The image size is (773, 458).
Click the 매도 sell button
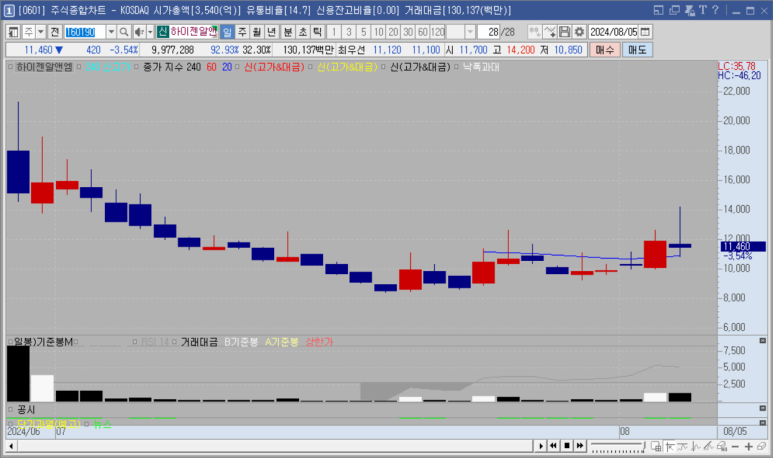[637, 50]
